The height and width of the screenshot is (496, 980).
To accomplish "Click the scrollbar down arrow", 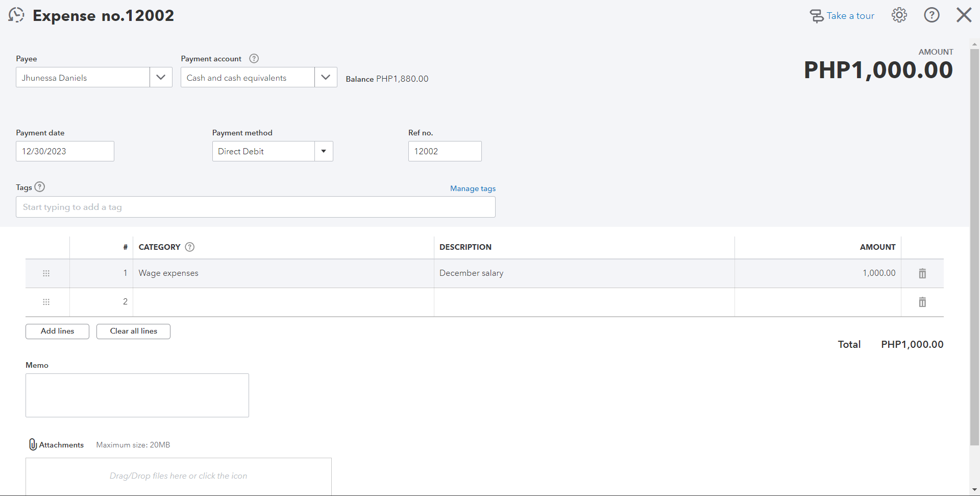I will coord(974,490).
